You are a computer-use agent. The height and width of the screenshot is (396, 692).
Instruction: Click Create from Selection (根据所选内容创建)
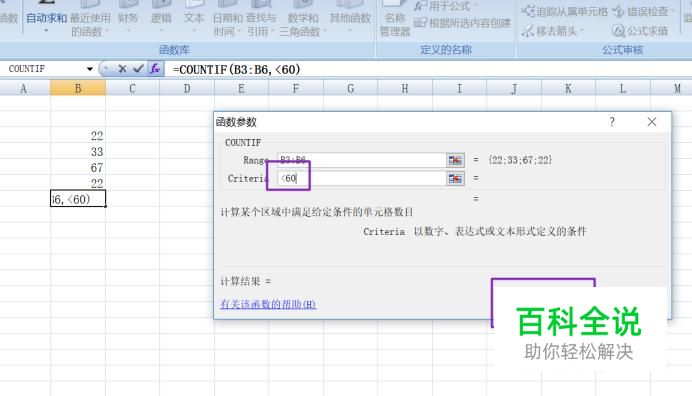point(462,23)
